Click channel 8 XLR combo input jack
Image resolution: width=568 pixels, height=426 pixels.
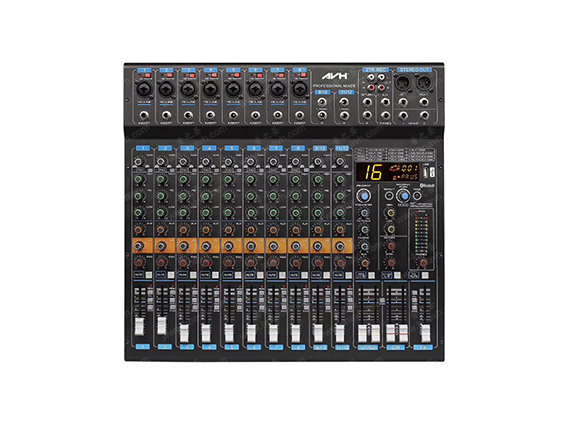tap(299, 89)
